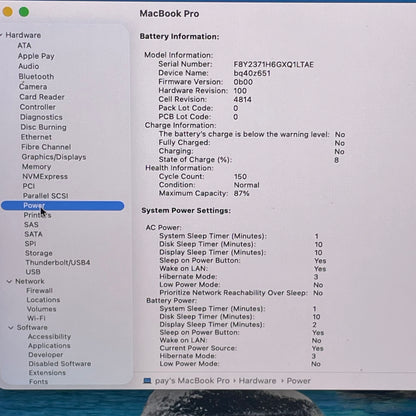The image size is (416, 416).
Task: Select Developer under Software
Action: click(45, 355)
